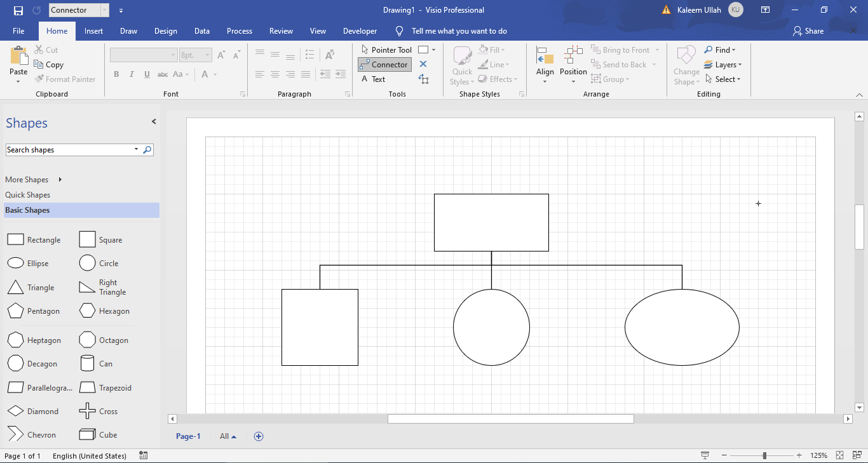Click the Share button
The height and width of the screenshot is (463, 868).
808,30
